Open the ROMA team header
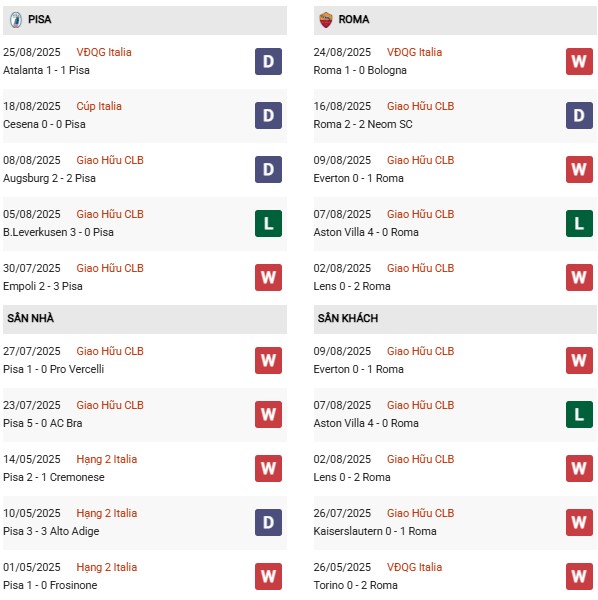Image resolution: width=598 pixels, height=600 pixels. point(455,20)
